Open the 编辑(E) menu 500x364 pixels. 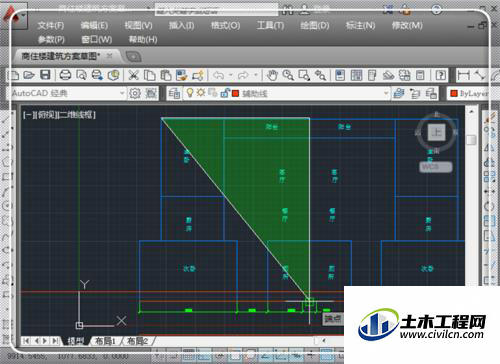(x=94, y=25)
